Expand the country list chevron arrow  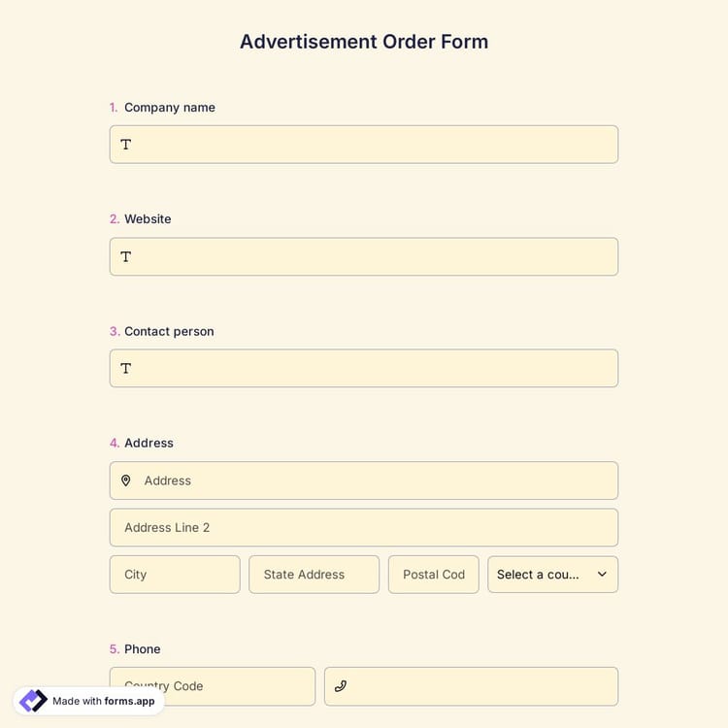tap(602, 575)
